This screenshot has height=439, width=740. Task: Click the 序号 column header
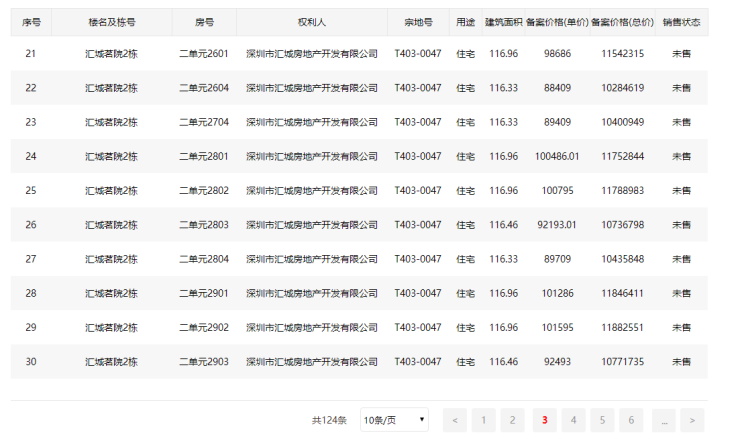(30, 21)
